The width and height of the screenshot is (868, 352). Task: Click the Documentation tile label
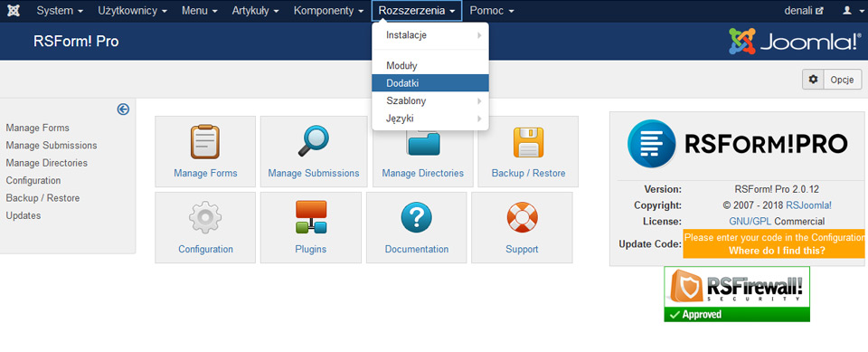(417, 249)
